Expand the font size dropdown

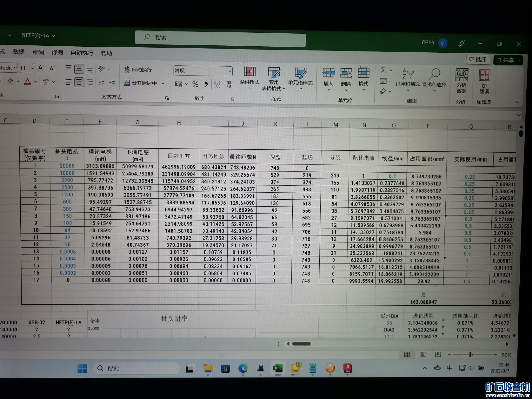[x=33, y=68]
